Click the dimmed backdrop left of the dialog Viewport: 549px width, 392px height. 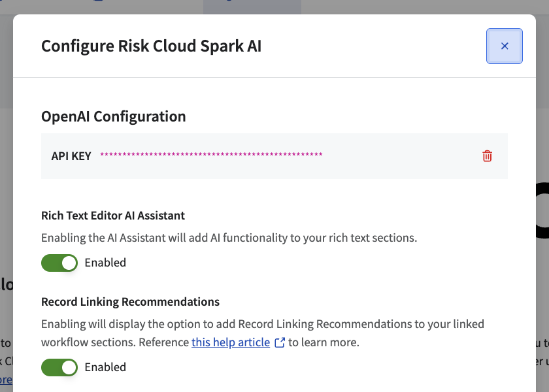(7, 210)
